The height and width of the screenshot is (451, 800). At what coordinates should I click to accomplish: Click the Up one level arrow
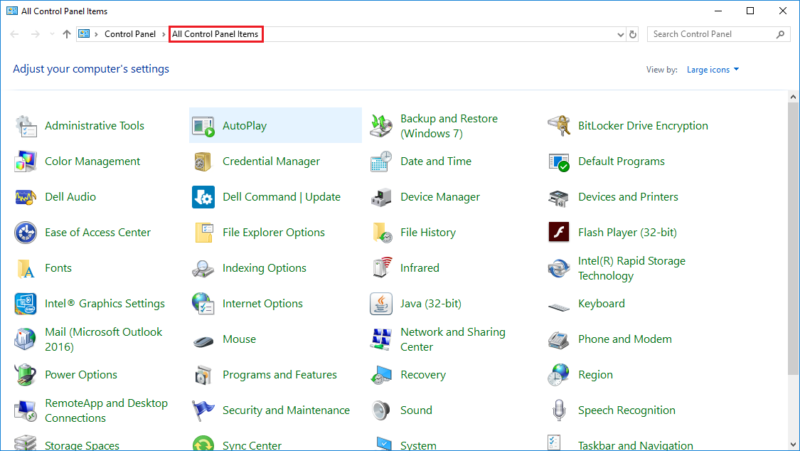[x=66, y=34]
